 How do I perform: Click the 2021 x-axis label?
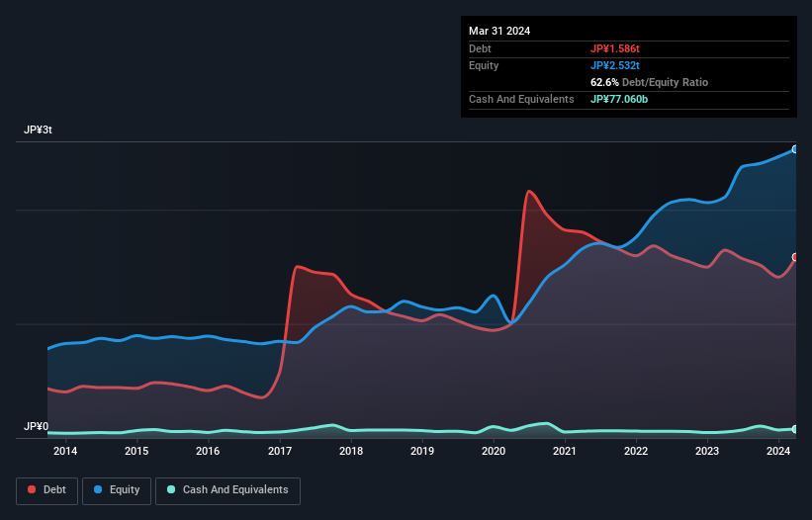tap(565, 451)
